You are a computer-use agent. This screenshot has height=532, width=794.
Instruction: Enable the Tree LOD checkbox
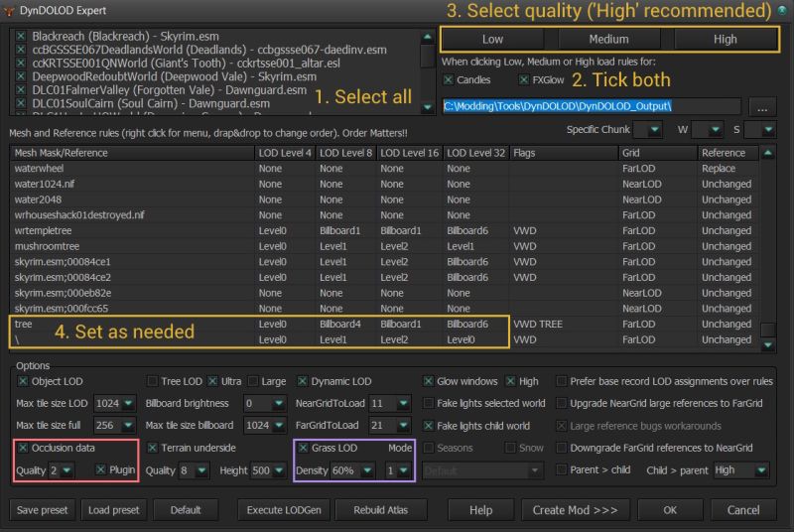tap(152, 381)
